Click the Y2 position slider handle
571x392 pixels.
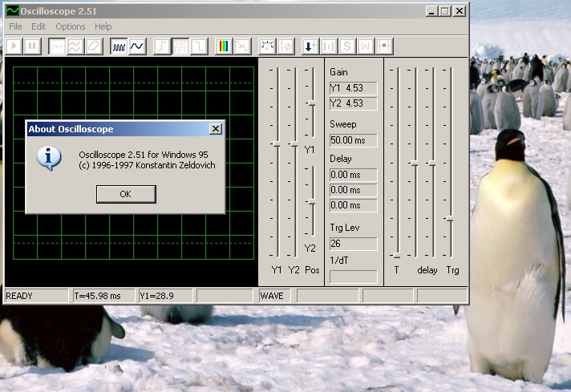point(312,202)
